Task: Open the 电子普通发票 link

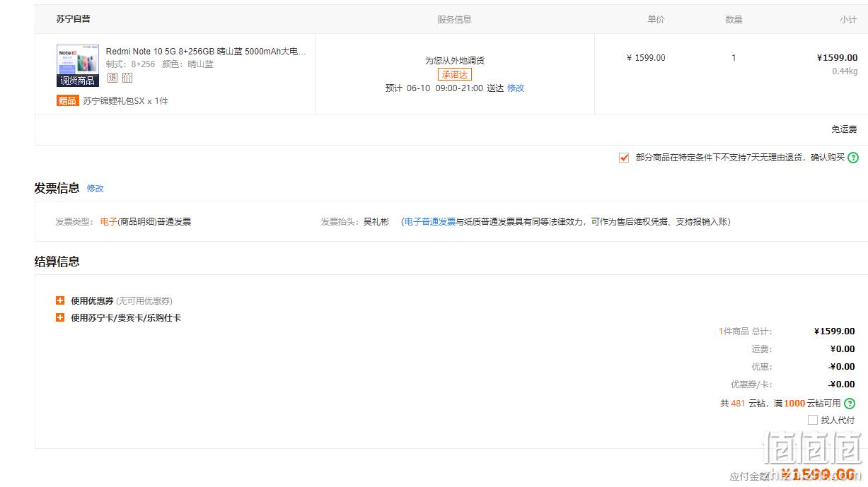Action: (430, 221)
